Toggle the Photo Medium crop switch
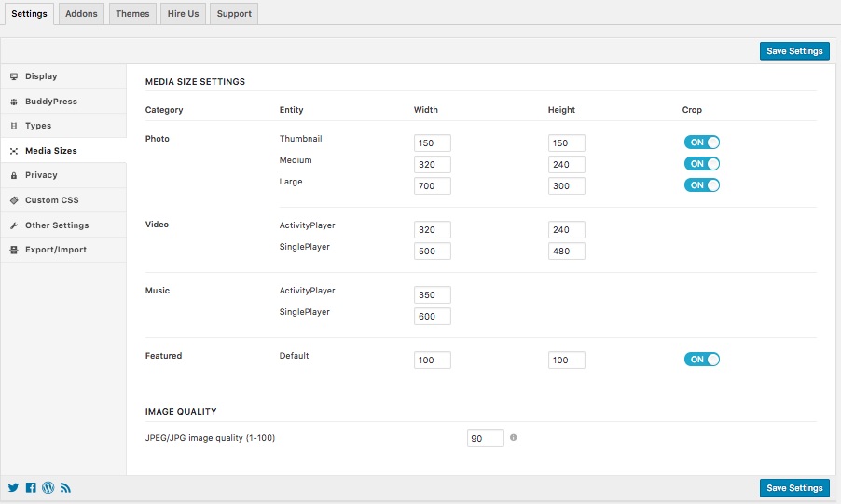The height and width of the screenshot is (504, 841). (701, 164)
